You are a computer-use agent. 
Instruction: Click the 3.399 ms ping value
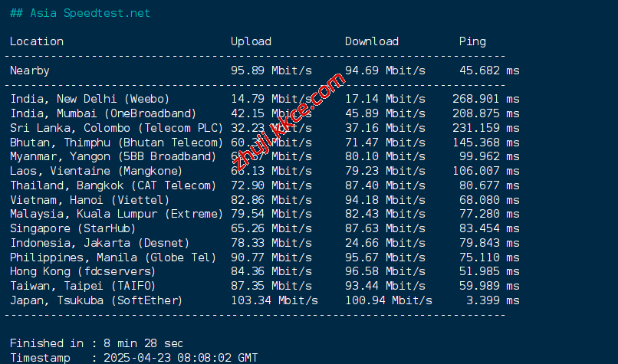coord(488,300)
